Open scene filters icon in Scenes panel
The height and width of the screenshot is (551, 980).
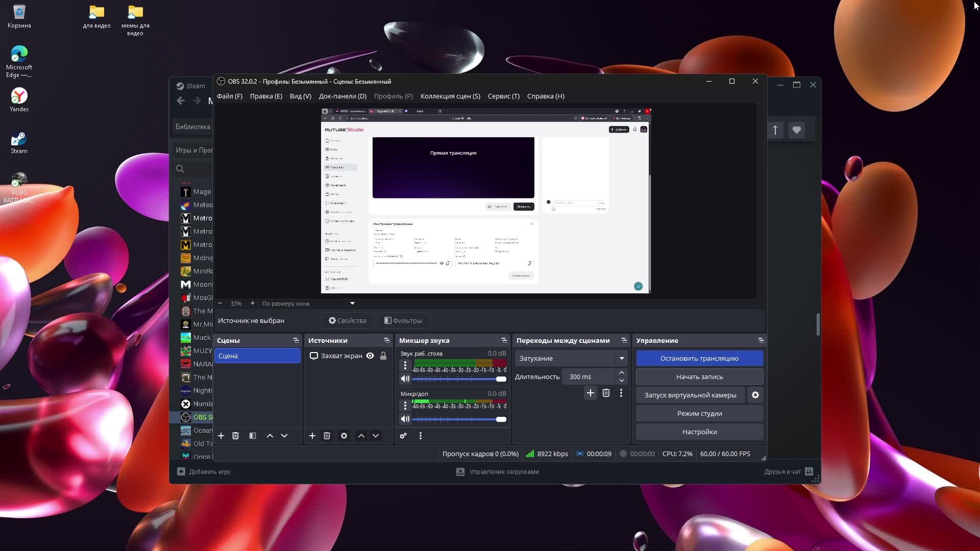pos(253,436)
